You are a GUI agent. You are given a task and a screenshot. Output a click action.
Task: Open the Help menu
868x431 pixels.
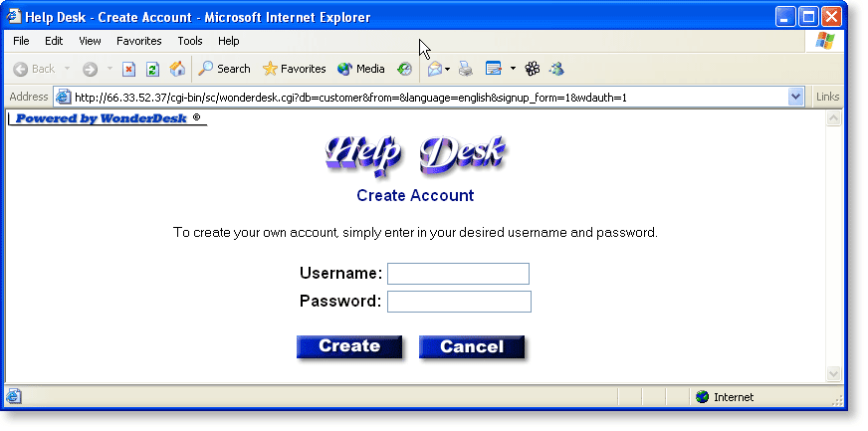[229, 41]
